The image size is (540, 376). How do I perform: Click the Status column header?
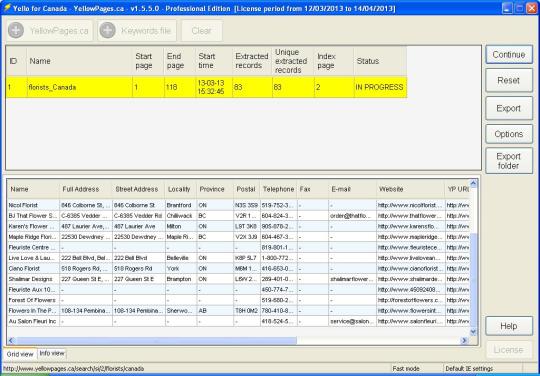click(380, 61)
